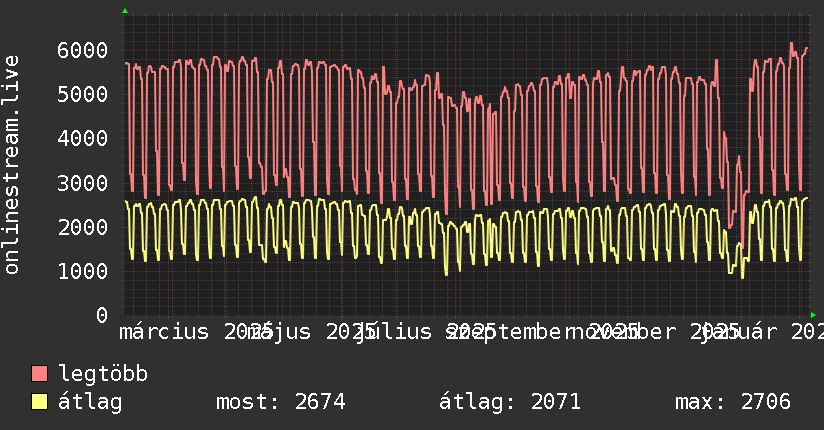Viewport: 824px width, 430px height.
Task: Select the átlag legend label beside the yellow swatch
Action: 90,402
